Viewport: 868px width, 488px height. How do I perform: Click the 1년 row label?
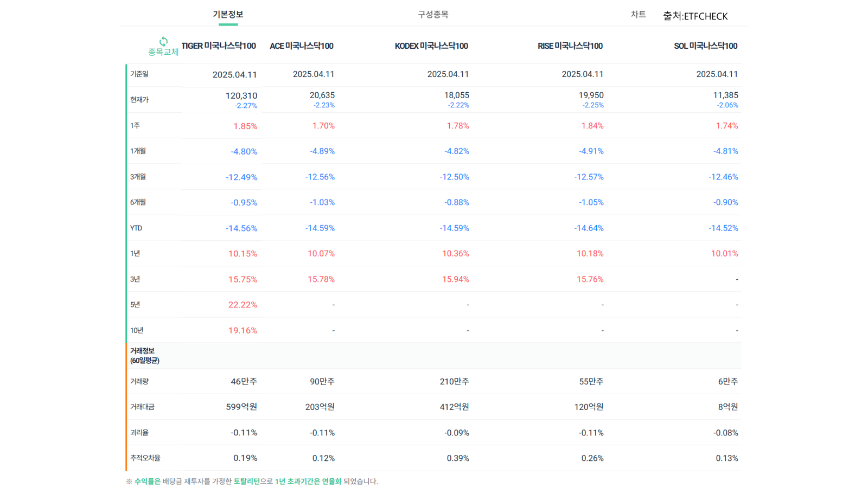coord(135,254)
